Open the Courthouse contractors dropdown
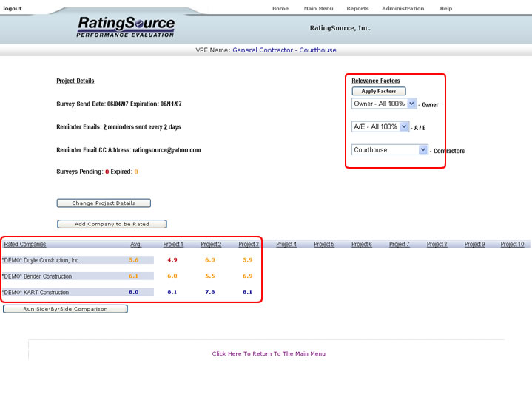 click(390, 149)
